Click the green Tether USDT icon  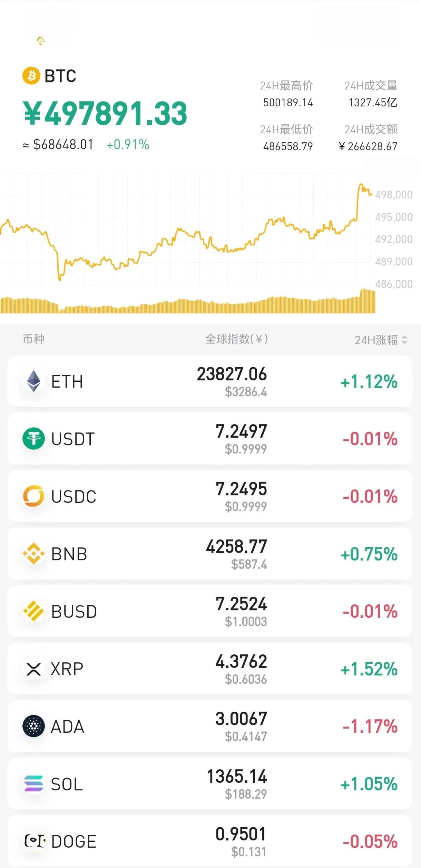(x=34, y=439)
